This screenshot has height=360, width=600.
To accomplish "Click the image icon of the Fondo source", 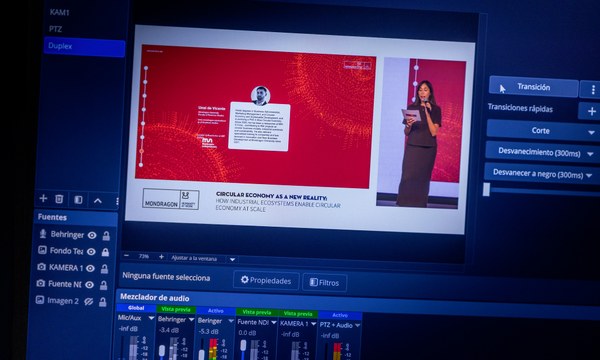I will pos(42,250).
